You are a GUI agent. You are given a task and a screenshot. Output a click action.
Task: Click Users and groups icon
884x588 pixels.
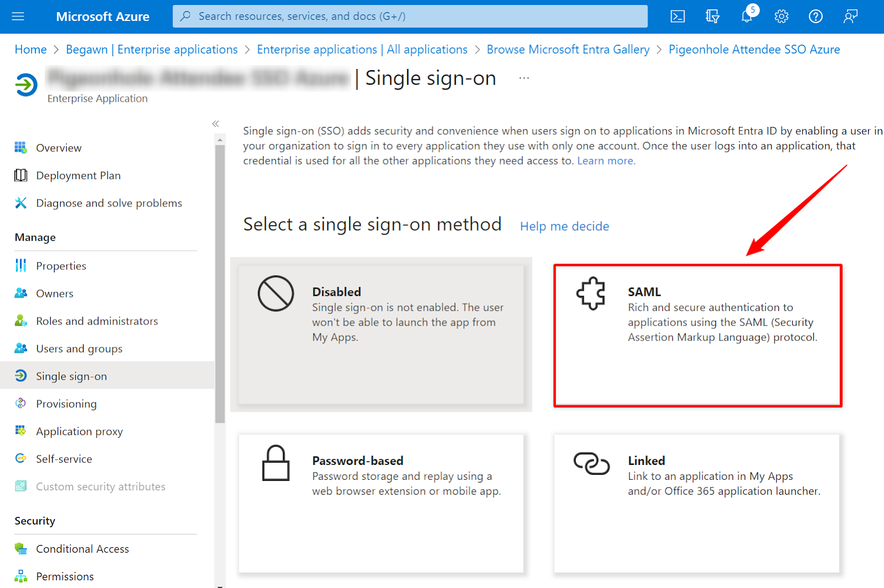coord(20,348)
